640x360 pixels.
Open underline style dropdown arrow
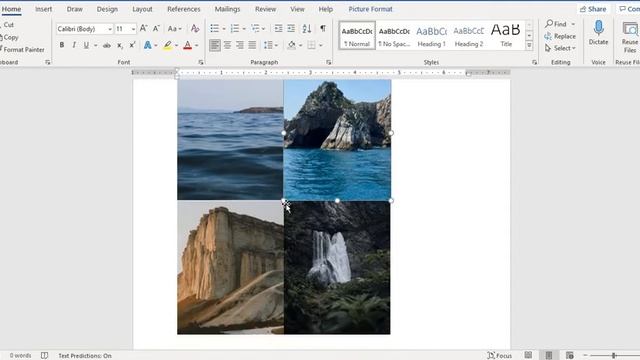point(96,45)
